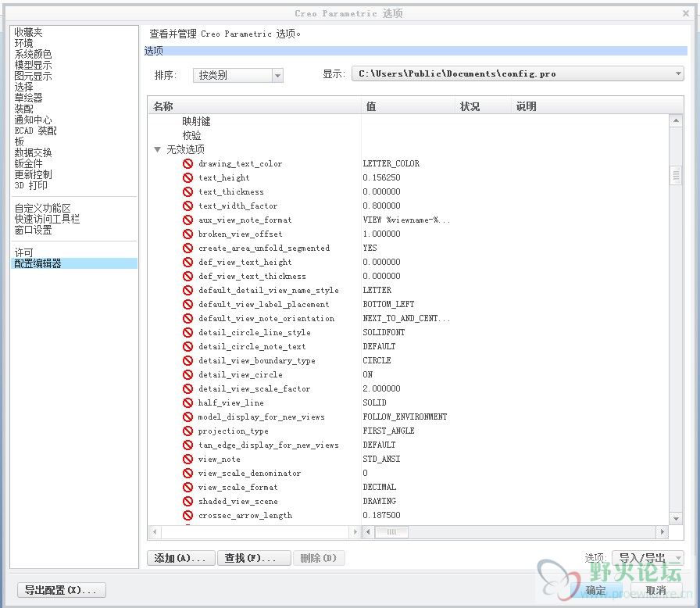This screenshot has height=608, width=700.
Task: Click invalid icon beside model_display_for_new_views
Action: (187, 417)
